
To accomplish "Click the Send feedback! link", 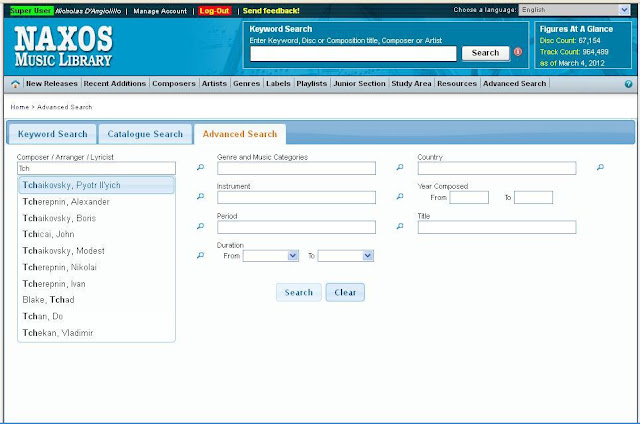I will (271, 11).
